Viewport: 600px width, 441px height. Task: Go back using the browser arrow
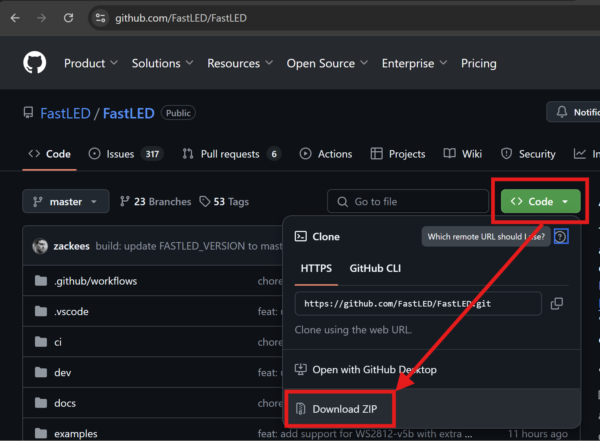coord(15,18)
